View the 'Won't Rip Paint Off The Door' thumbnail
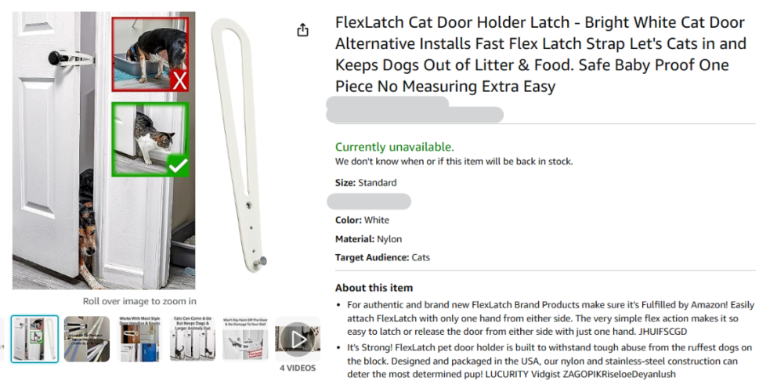 point(245,339)
